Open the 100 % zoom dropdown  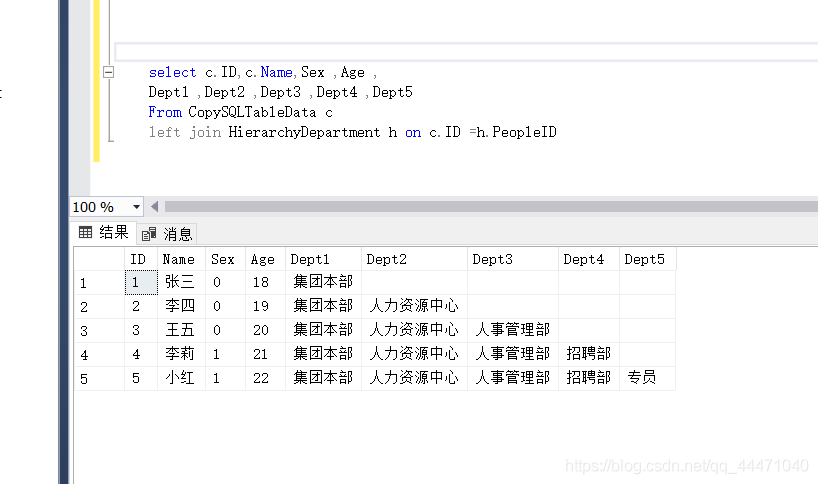pos(136,207)
